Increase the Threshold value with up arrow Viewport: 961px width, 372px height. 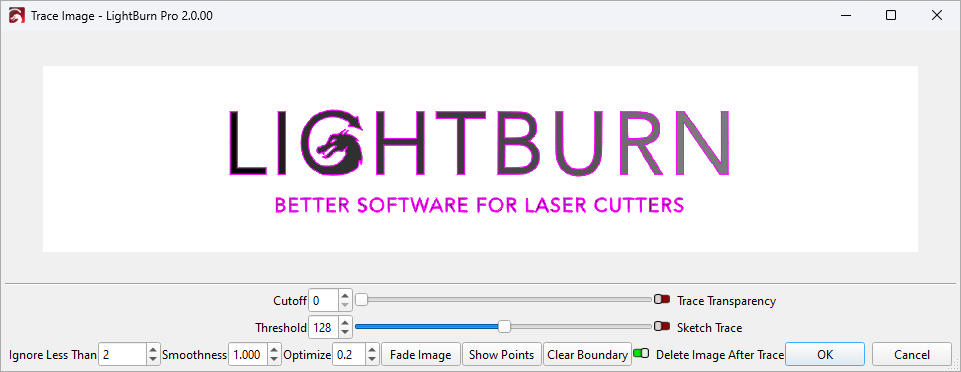[x=346, y=322]
